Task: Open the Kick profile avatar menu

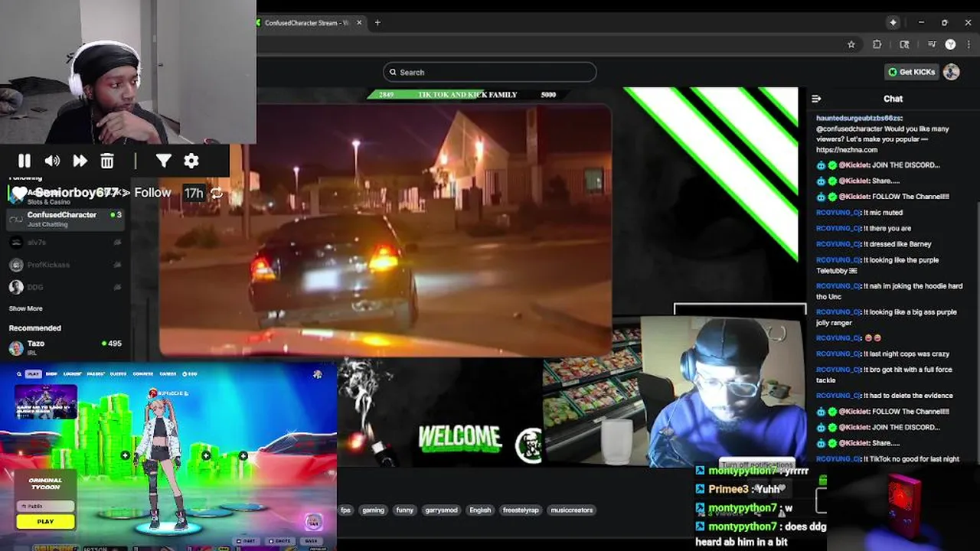Action: click(952, 72)
